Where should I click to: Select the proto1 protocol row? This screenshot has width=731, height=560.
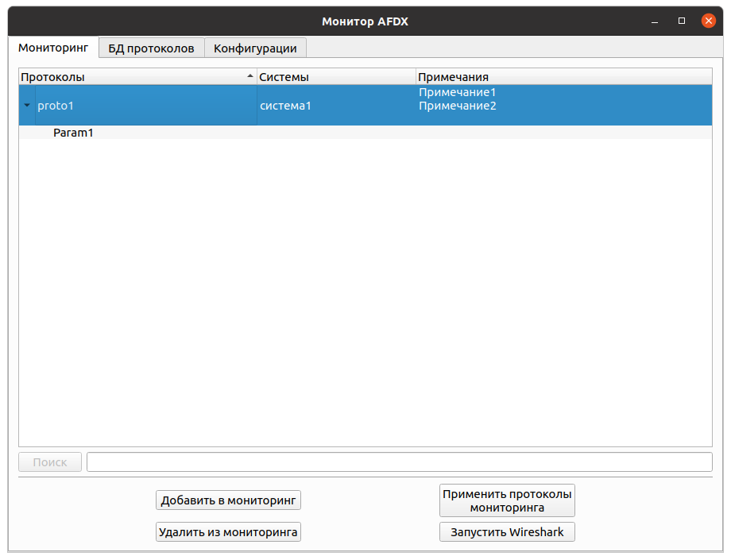365,106
